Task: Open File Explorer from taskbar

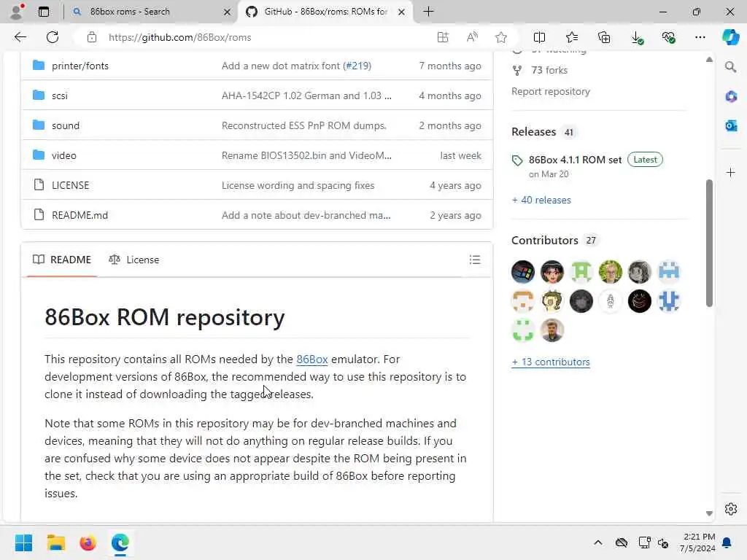Action: (x=55, y=542)
